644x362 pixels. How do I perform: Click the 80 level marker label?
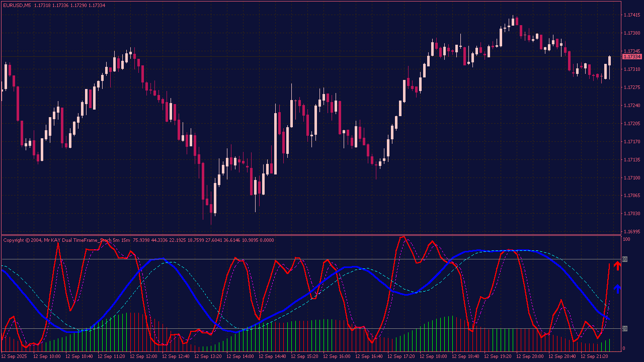pos(625,259)
